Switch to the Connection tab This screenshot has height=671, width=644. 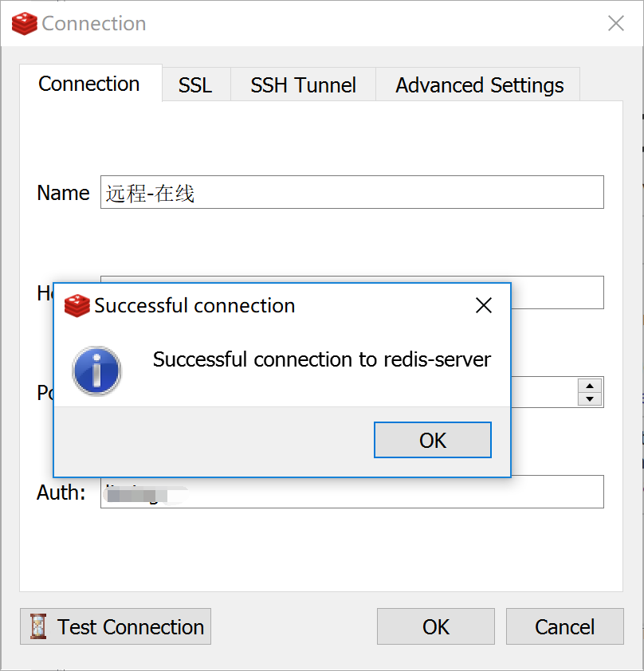89,84
